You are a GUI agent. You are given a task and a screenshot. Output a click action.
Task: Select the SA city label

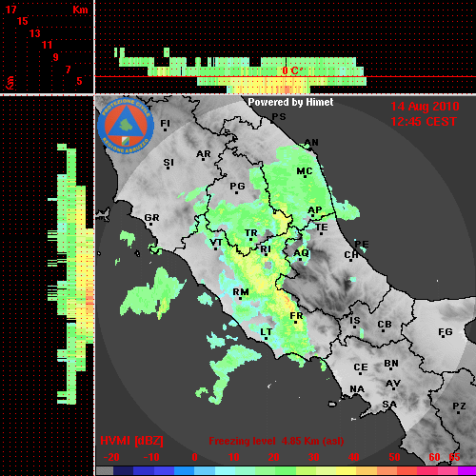pos(389,405)
